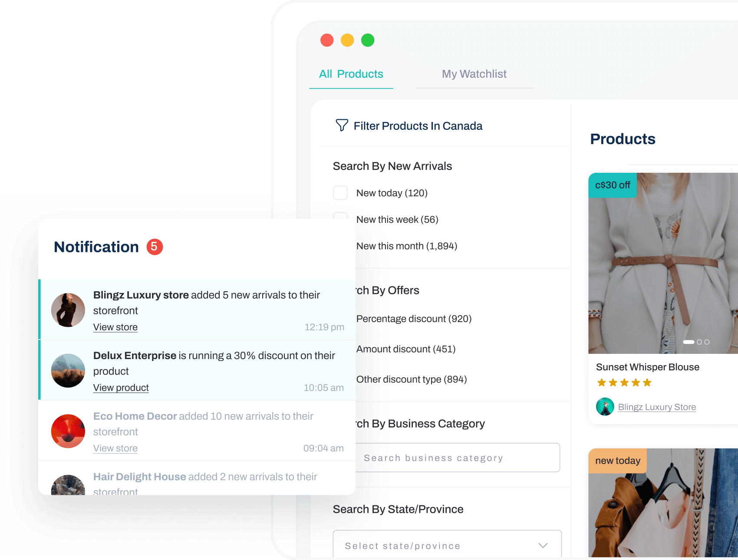Click the yellow window minimize dot
The height and width of the screenshot is (560, 738).
(347, 40)
